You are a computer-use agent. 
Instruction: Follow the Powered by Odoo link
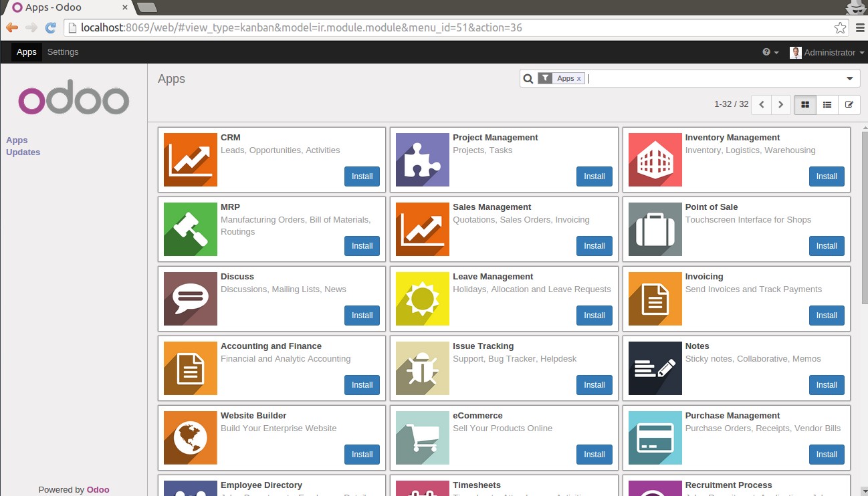pyautogui.click(x=98, y=489)
